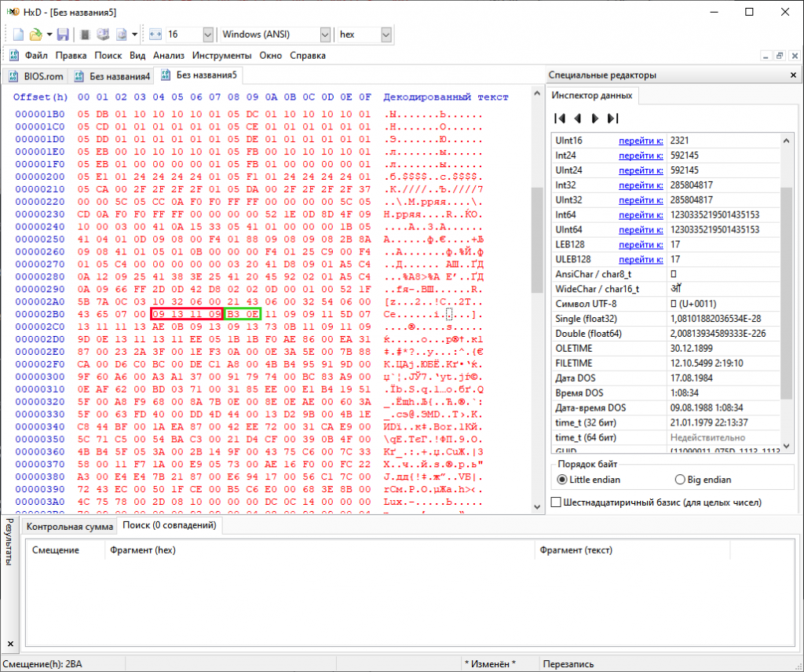Enable Шестнадцатиричный базис checkbox
The width and height of the screenshot is (804, 672).
(x=556, y=502)
